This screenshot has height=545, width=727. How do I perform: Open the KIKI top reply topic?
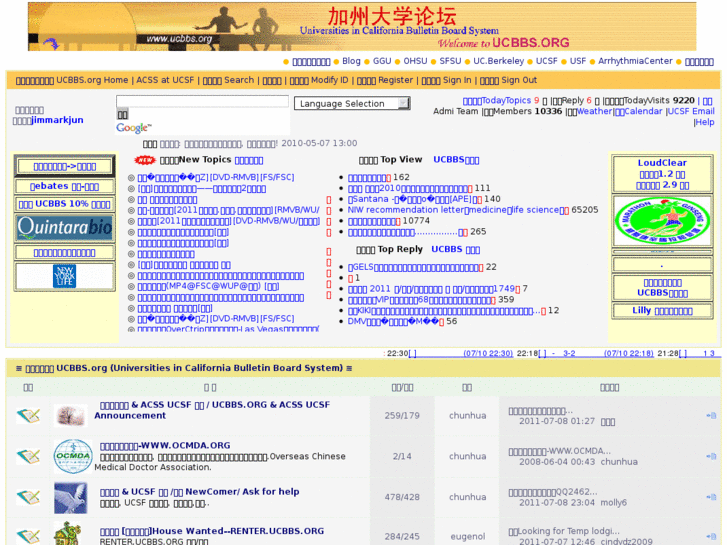446,311
